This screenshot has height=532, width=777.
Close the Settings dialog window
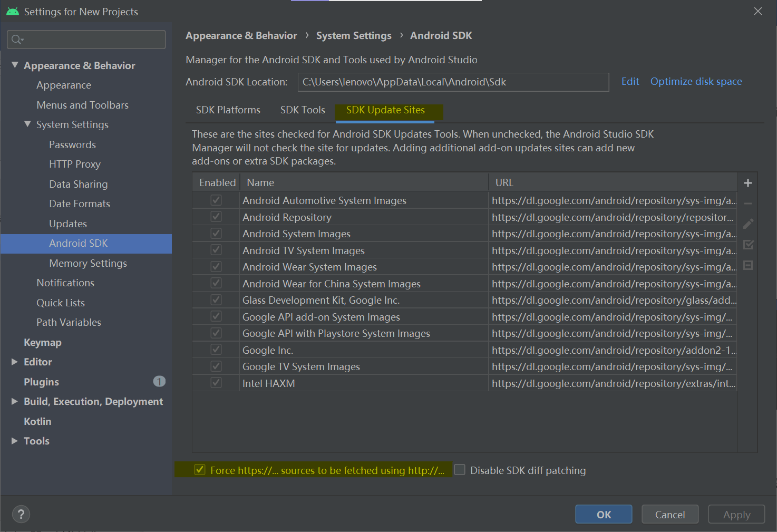coord(758,11)
